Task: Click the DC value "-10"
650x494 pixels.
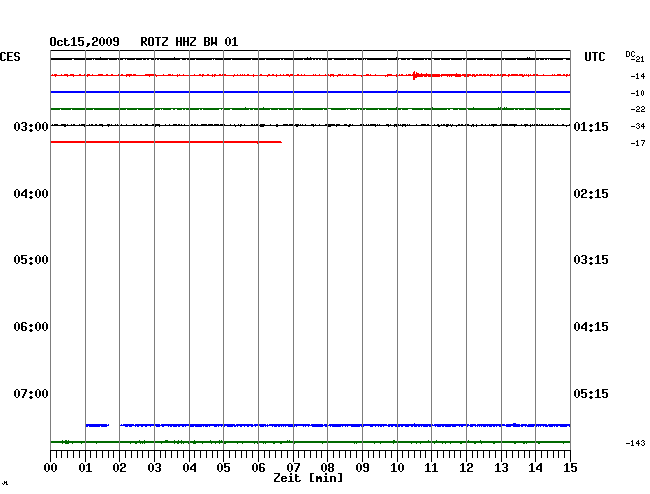Action: pos(638,93)
